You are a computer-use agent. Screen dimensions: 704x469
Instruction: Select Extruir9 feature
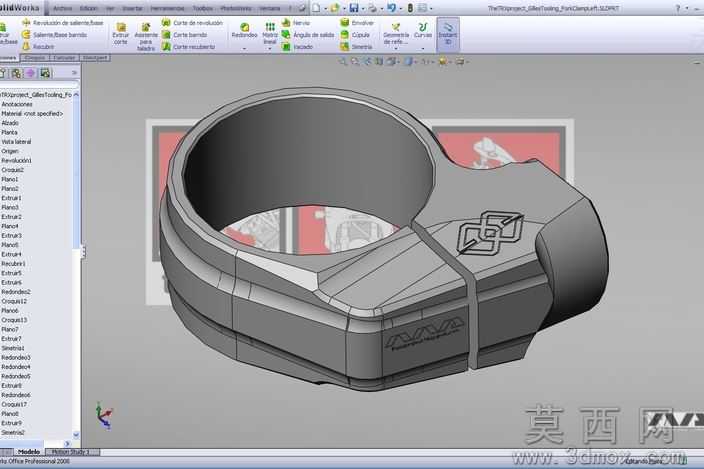point(11,423)
